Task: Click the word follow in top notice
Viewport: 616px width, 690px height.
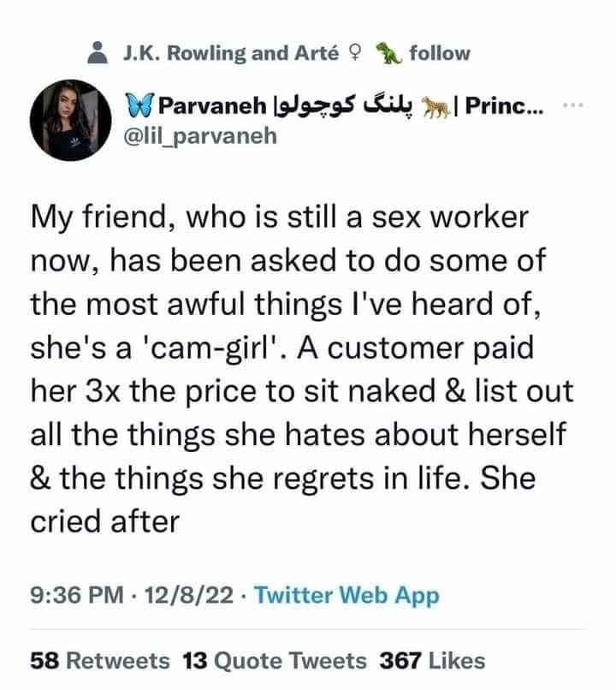Action: point(439,53)
